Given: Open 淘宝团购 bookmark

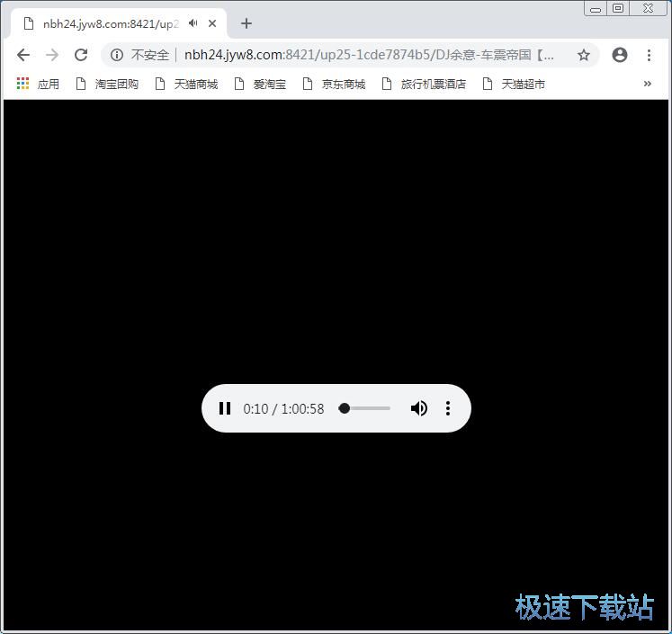Looking at the screenshot, I should 107,84.
